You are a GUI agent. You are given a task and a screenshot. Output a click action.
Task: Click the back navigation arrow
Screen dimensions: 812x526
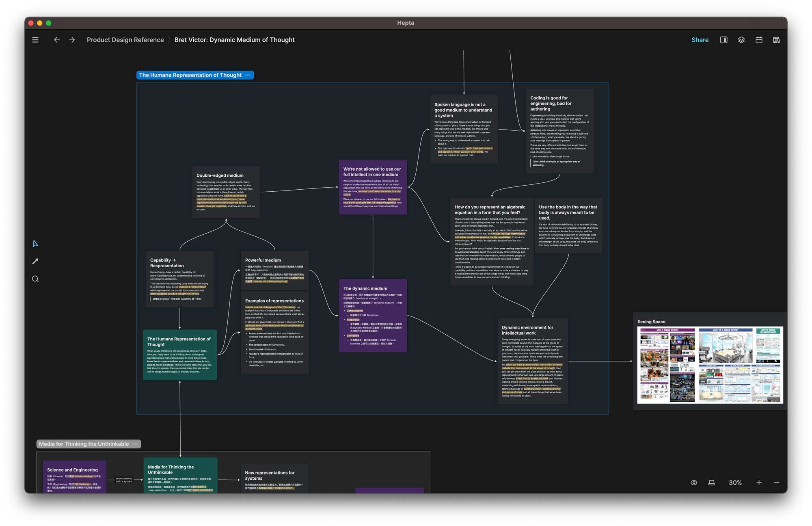point(56,40)
